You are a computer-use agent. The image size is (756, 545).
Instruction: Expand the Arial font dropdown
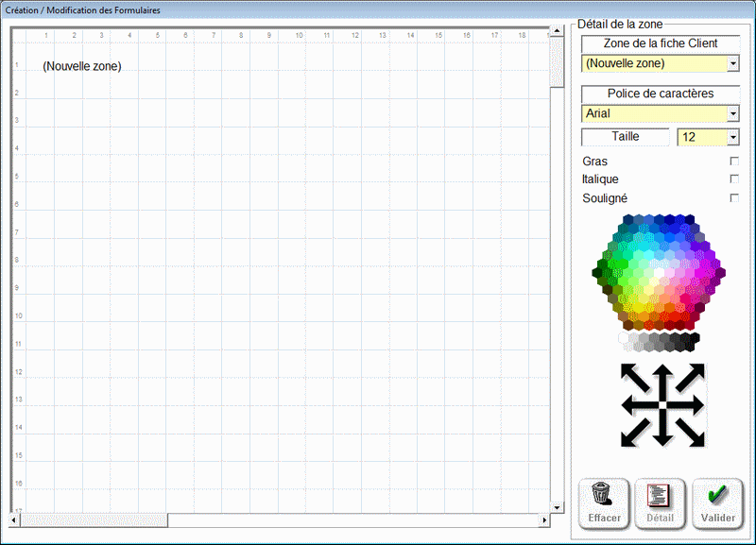[x=733, y=113]
